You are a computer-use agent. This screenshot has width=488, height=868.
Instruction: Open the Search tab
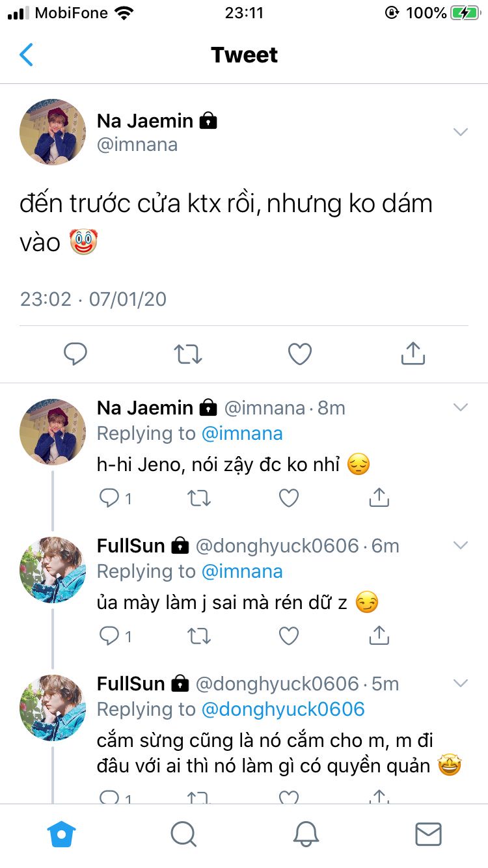click(183, 834)
